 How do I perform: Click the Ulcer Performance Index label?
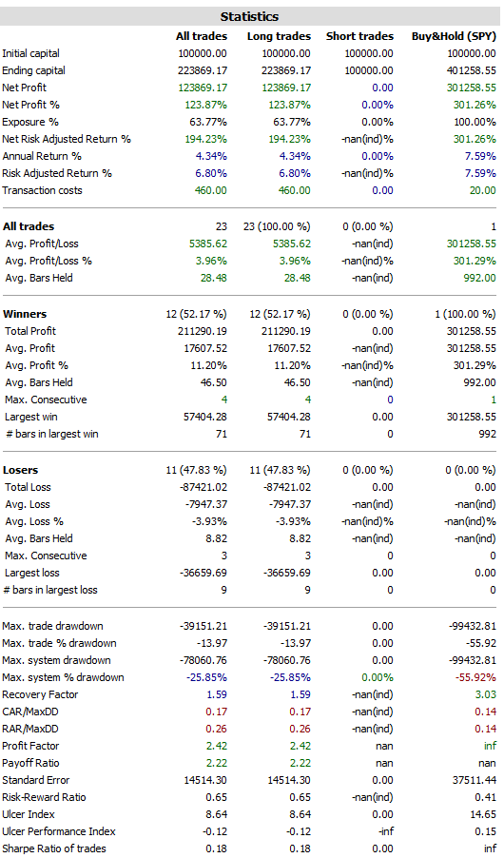point(59,831)
